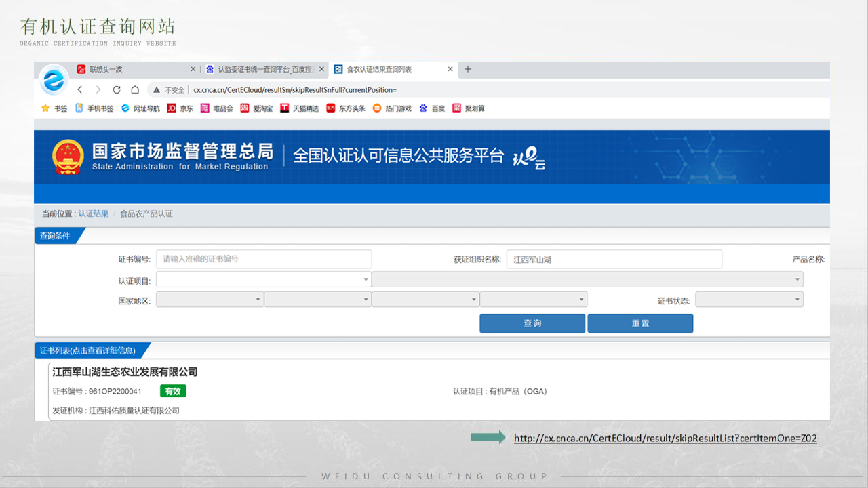Open the 京东 bookmark
Image resolution: width=868 pixels, height=488 pixels.
point(180,108)
